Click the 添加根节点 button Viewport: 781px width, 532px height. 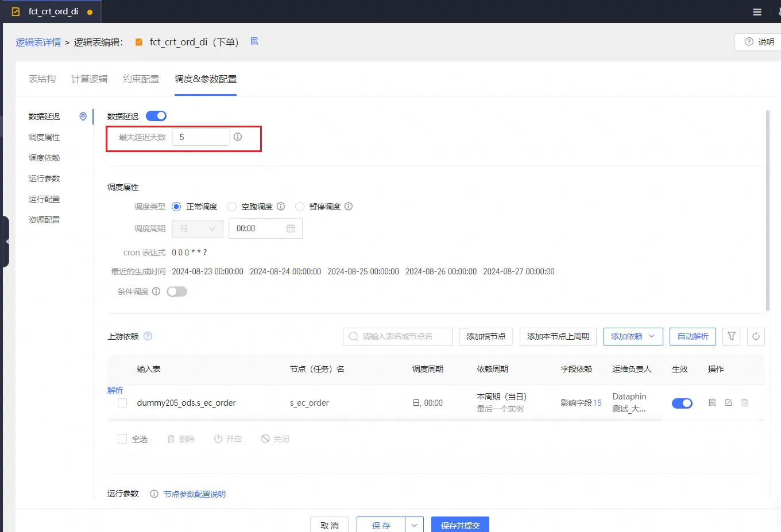pos(486,336)
